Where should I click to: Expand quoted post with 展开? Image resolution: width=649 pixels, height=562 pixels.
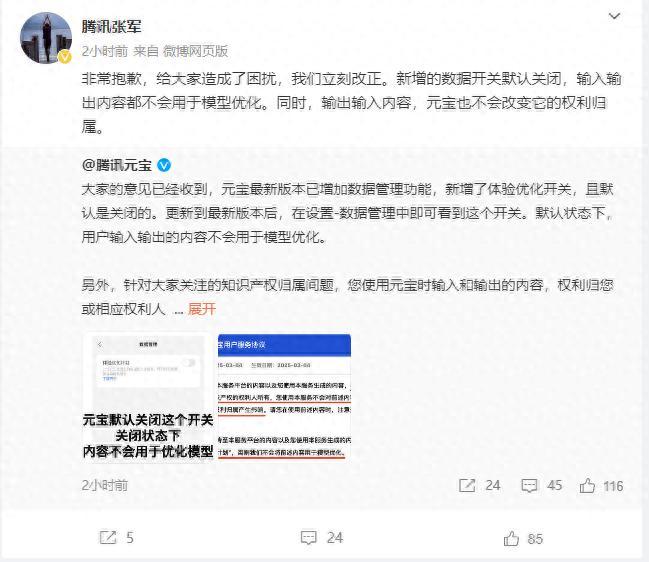202,309
